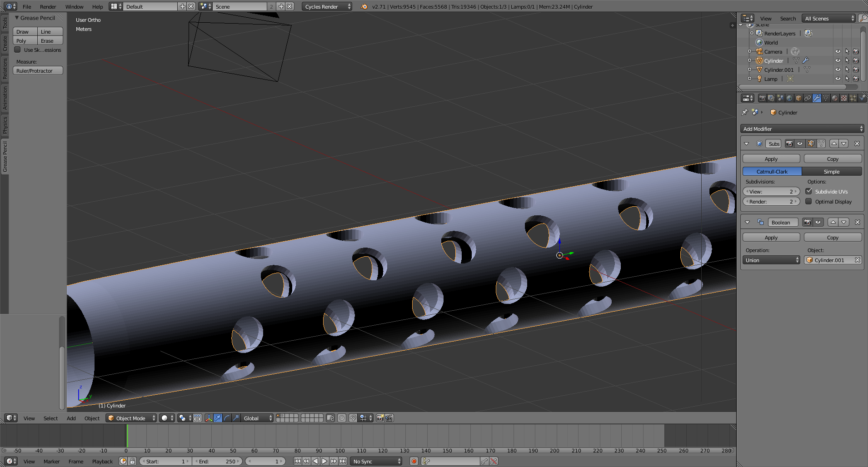The height and width of the screenshot is (467, 868).
Task: Enable Use Sketching Sessions checkbox
Action: tap(18, 50)
